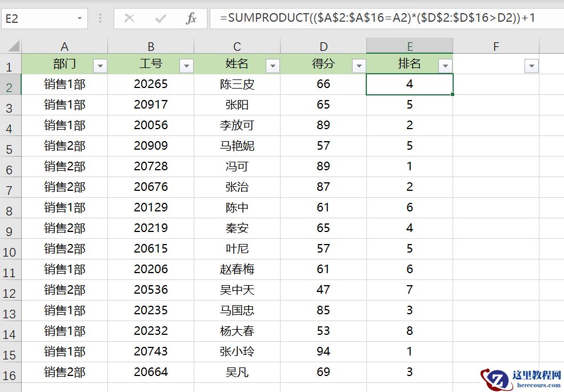Click employee ID 20265
Image resolution: width=564 pixels, height=392 pixels.
151,85
